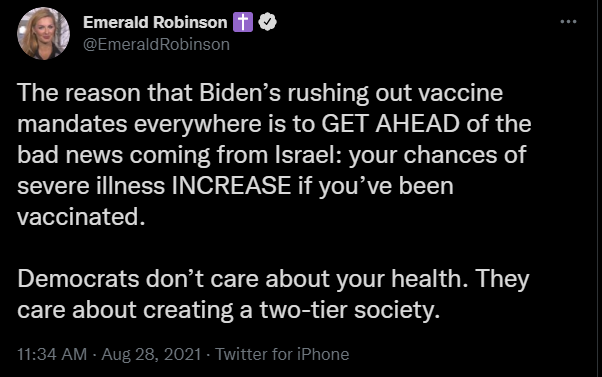The width and height of the screenshot is (602, 377).
Task: Click the GET AHEAD text in tweet
Action: click(390, 124)
